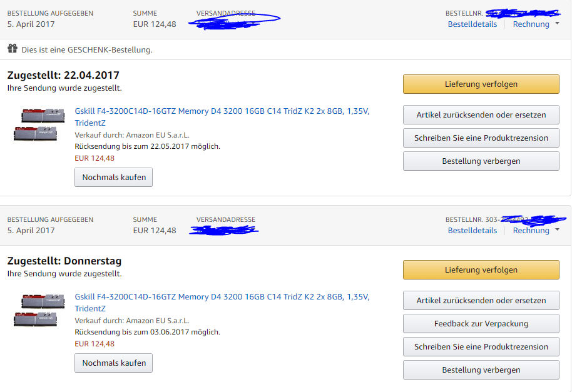572x392 pixels.
Task: Click the gift box icon
Action: click(13, 49)
